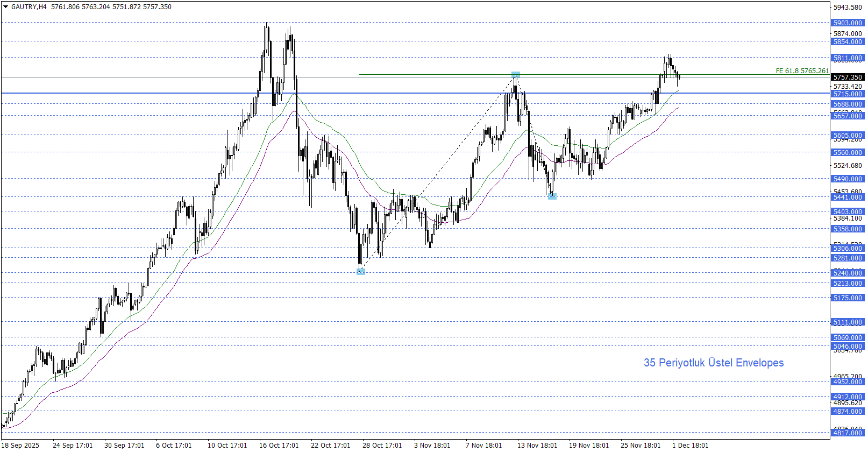The width and height of the screenshot is (868, 452).
Task: Select the 4874.000 price level label
Action: click(848, 412)
